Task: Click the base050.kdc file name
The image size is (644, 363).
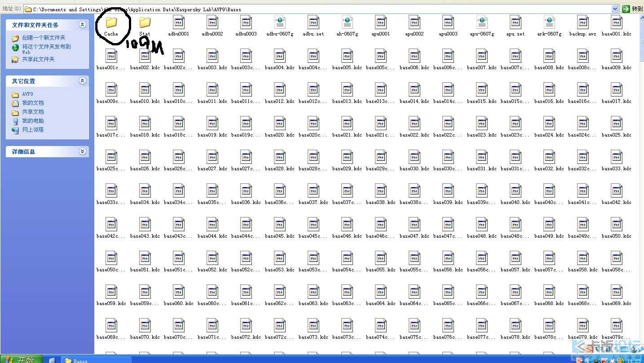Action: click(617, 236)
